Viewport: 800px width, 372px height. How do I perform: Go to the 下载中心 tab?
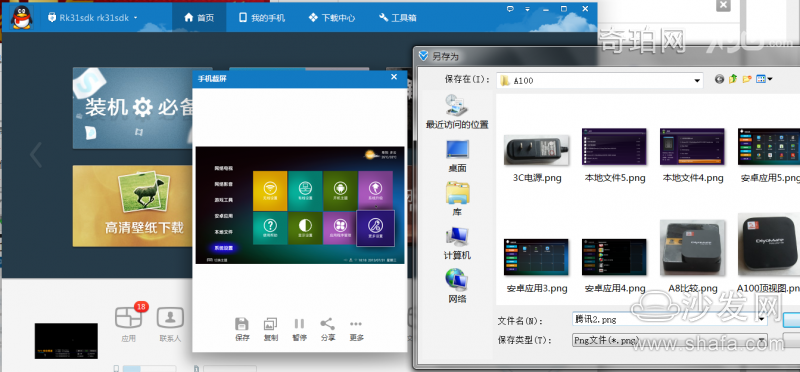(x=332, y=18)
